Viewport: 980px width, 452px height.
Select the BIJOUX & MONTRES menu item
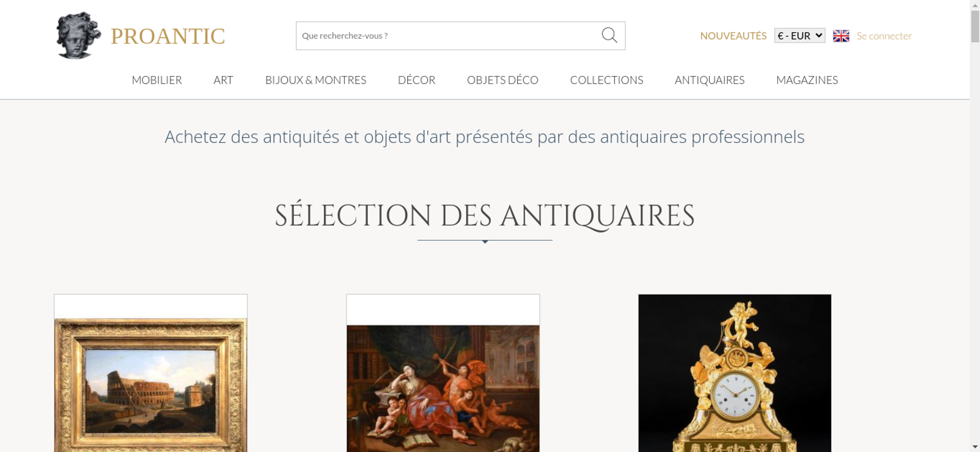[316, 80]
